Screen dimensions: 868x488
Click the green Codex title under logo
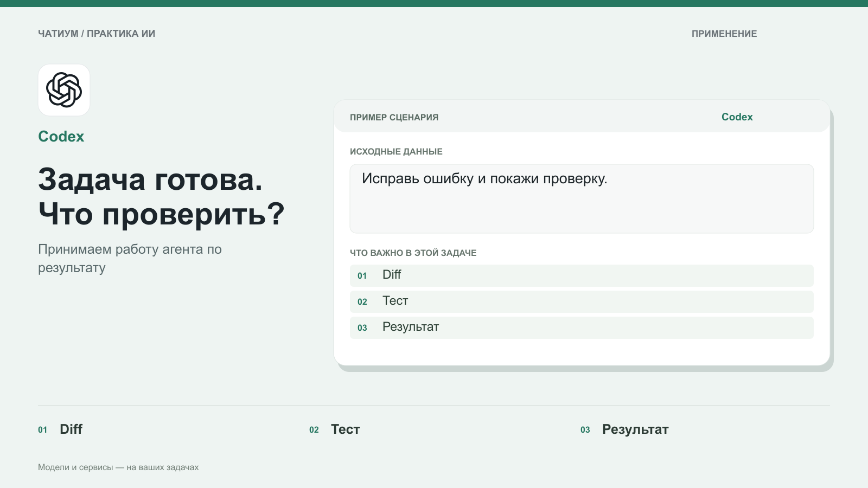61,137
